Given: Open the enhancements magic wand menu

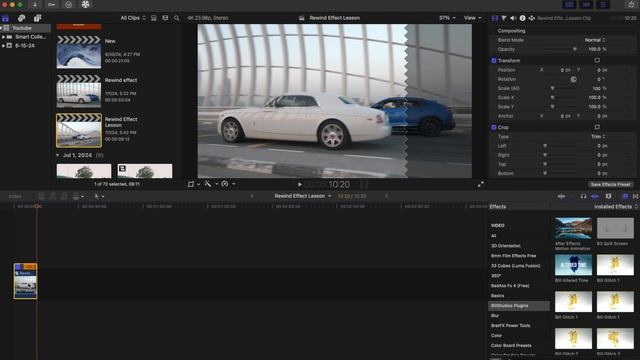Looking at the screenshot, I should point(211,184).
